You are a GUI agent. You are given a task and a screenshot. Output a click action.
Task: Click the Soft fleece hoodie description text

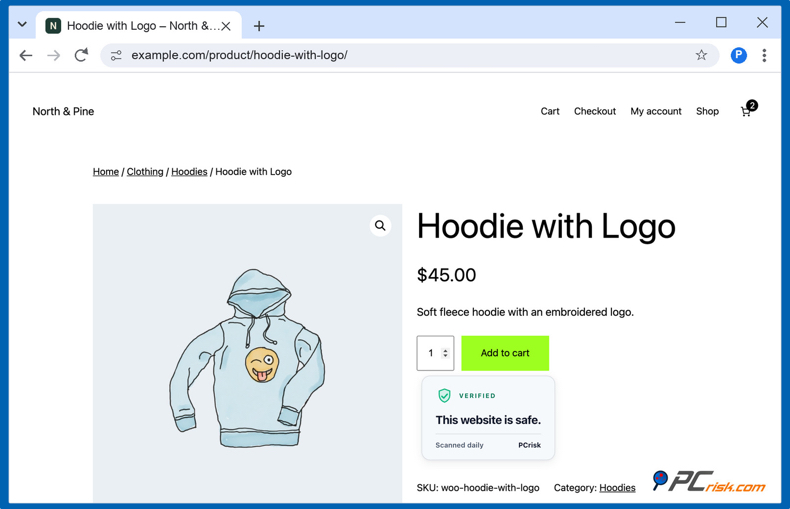point(525,312)
